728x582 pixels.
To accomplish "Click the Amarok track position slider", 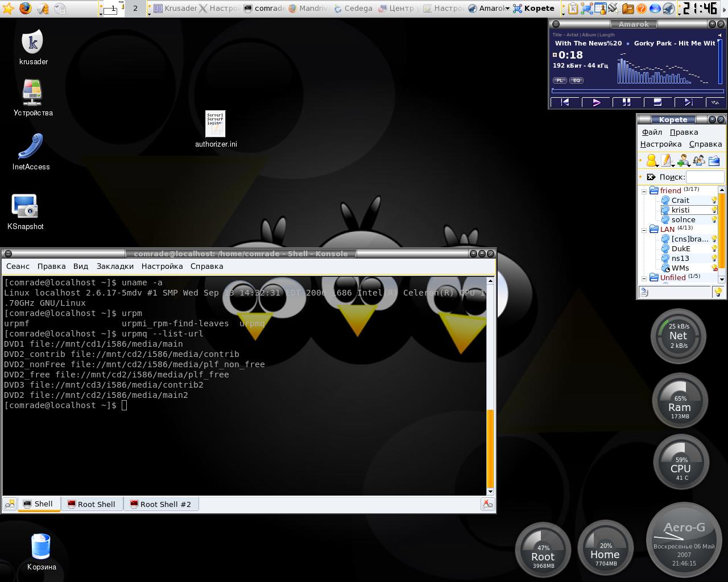I will pyautogui.click(x=638, y=90).
